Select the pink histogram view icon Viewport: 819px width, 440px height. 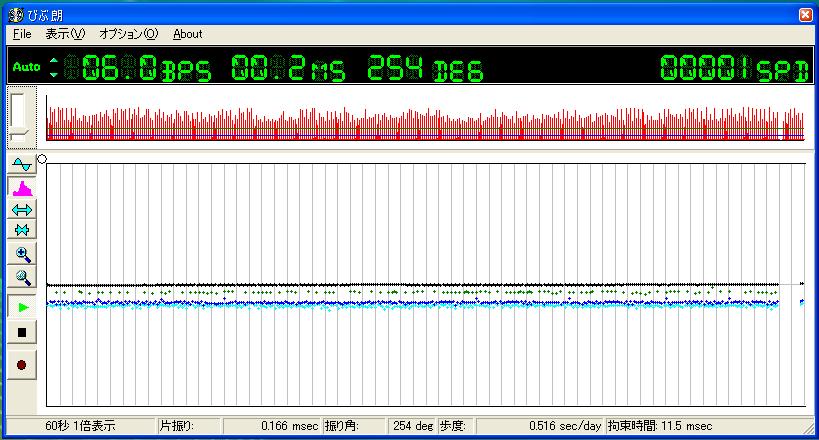pos(22,188)
